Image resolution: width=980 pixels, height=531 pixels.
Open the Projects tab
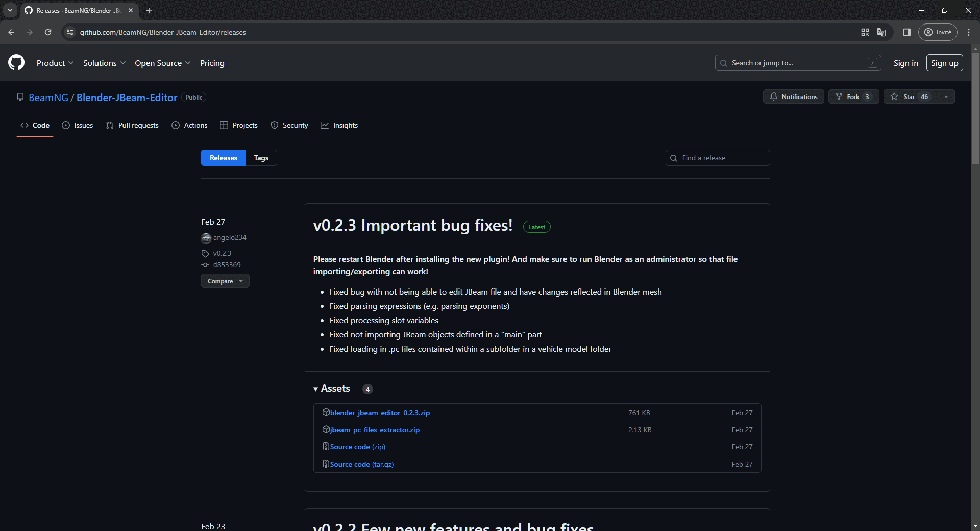point(239,125)
